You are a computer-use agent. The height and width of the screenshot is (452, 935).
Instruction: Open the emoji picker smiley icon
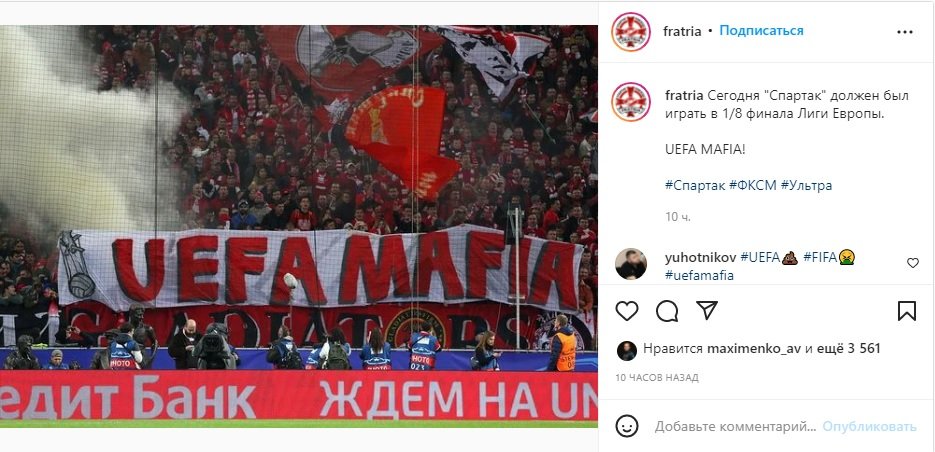coord(627,426)
